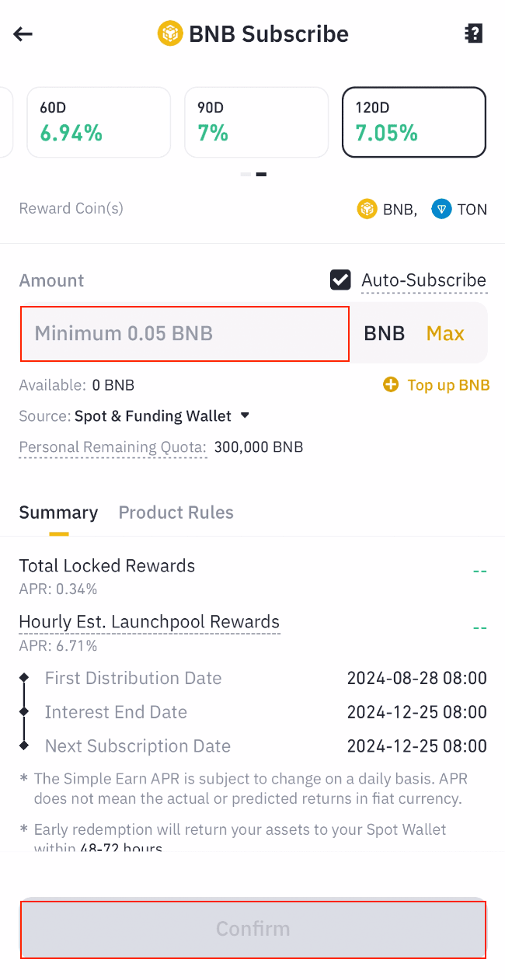
Task: Click the BNB coin logo in title
Action: (169, 34)
